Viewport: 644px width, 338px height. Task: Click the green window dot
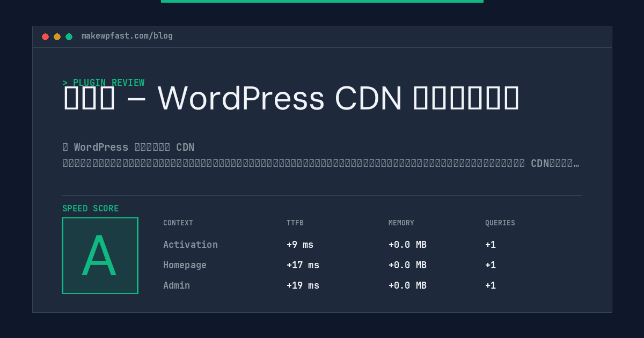[69, 36]
